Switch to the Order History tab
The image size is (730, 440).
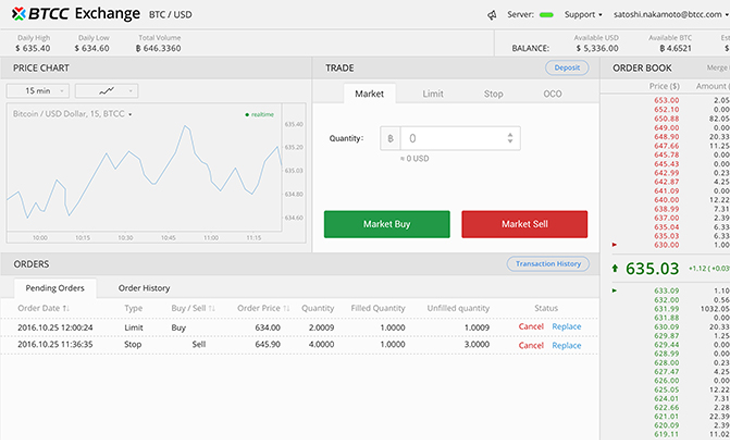coord(144,288)
